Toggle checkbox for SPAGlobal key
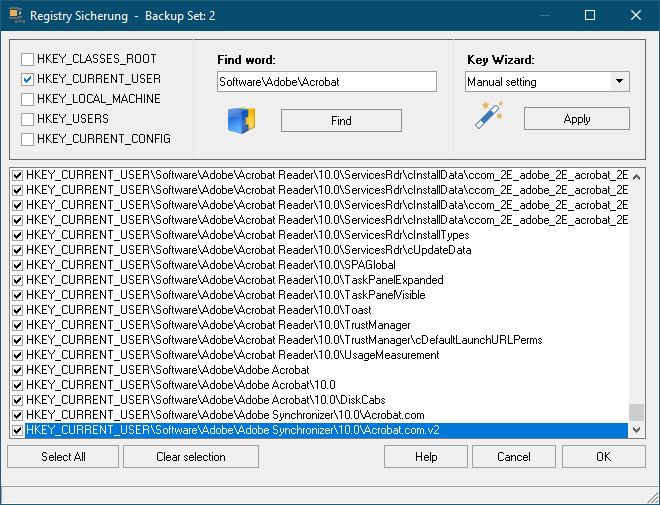 click(x=17, y=265)
